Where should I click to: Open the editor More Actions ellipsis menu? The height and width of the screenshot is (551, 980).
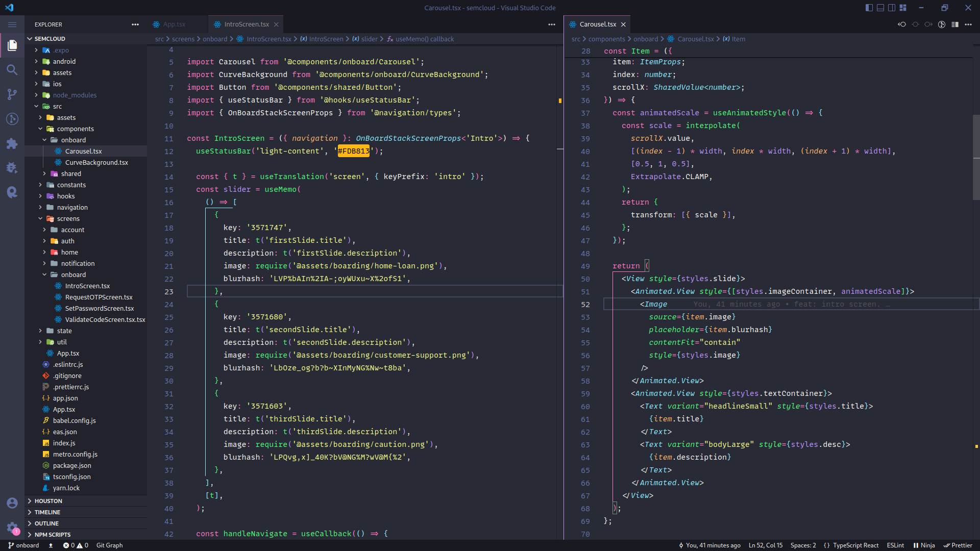pos(552,24)
